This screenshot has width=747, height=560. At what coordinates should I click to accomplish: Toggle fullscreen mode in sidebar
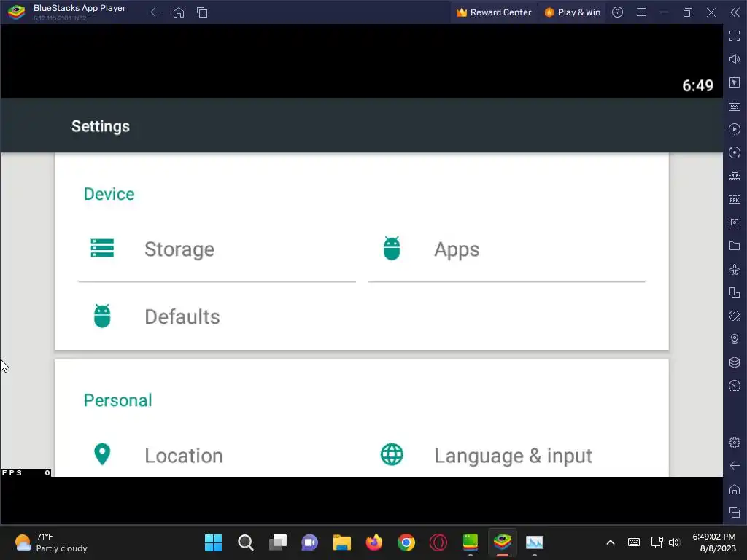735,36
